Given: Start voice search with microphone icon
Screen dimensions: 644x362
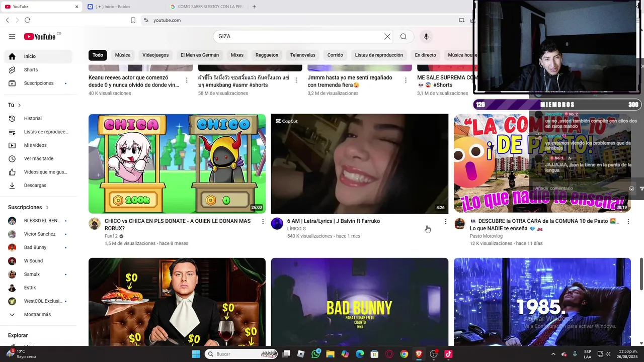Looking at the screenshot, I should (x=426, y=36).
